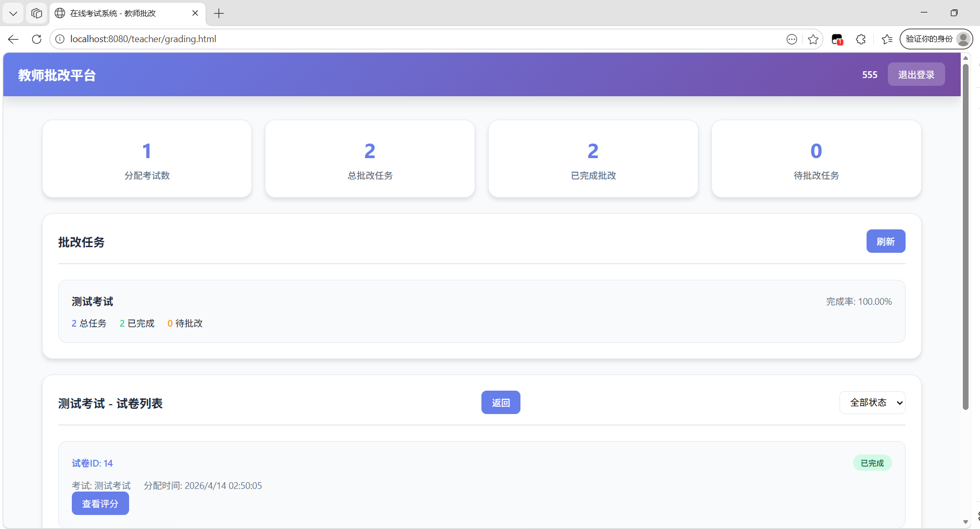Open 查看评分 for paper ID 14

100,504
